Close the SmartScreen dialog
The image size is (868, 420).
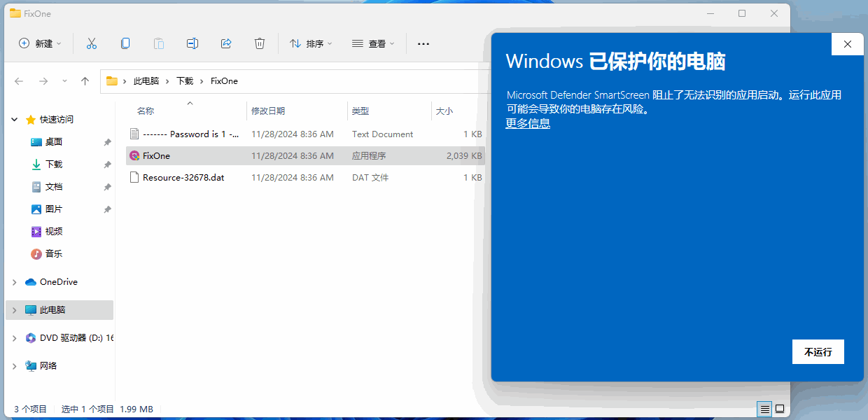click(x=848, y=44)
